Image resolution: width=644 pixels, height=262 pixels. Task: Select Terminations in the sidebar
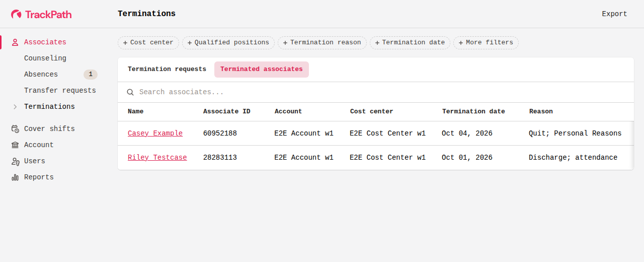(x=49, y=107)
